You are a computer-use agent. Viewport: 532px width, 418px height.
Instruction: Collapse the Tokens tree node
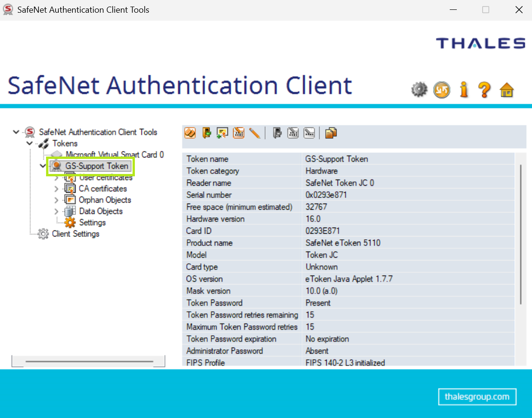30,143
